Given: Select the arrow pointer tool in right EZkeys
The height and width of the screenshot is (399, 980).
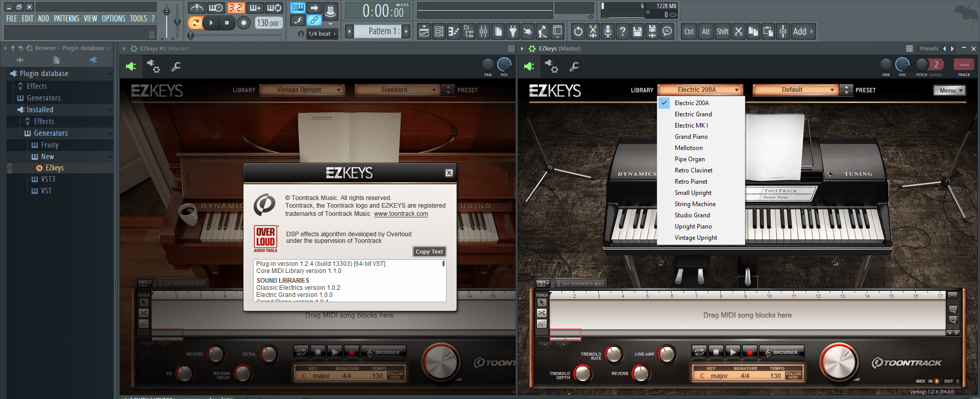Looking at the screenshot, I should [x=542, y=303].
